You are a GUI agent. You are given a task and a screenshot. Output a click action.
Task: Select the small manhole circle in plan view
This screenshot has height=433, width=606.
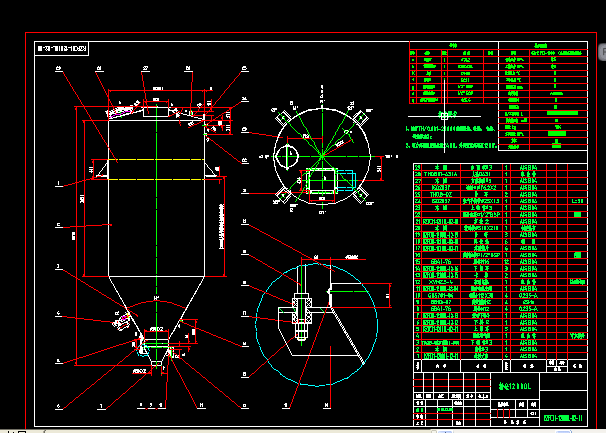tap(287, 155)
